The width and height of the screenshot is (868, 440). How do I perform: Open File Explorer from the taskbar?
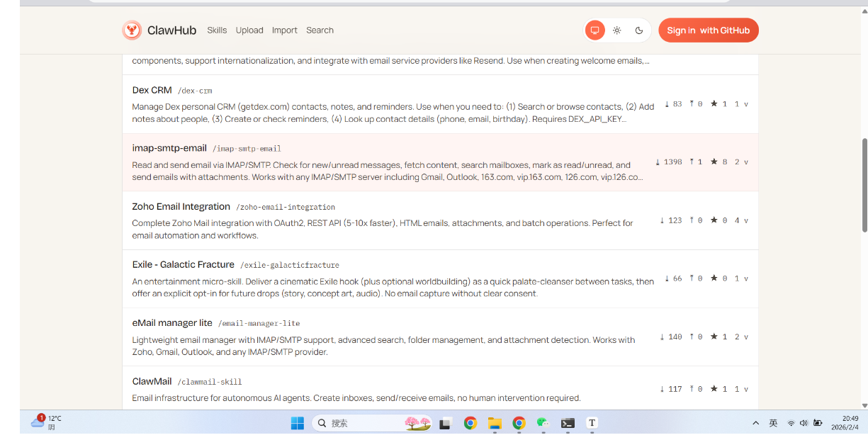coord(495,424)
